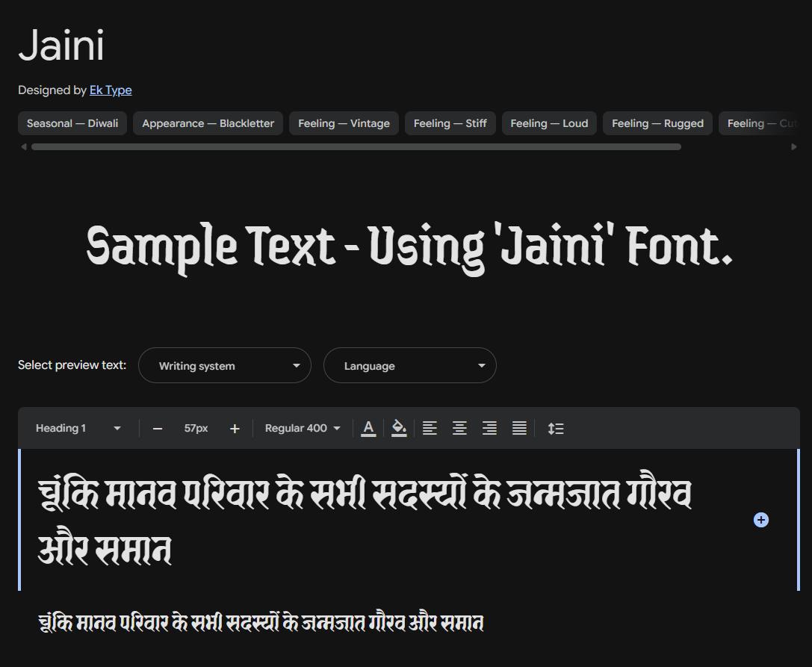Open the Ek Type designer link
This screenshot has height=667, width=812.
(111, 90)
